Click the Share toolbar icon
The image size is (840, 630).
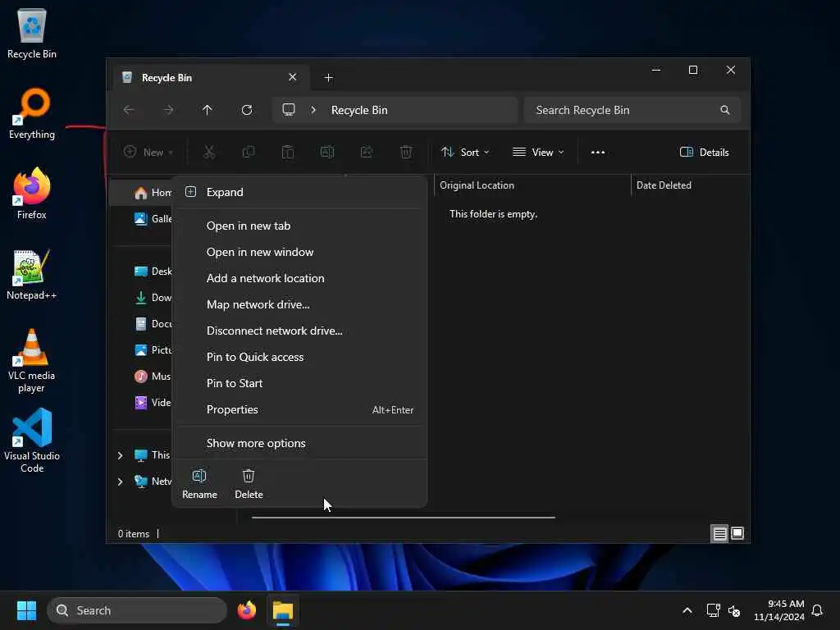[367, 152]
